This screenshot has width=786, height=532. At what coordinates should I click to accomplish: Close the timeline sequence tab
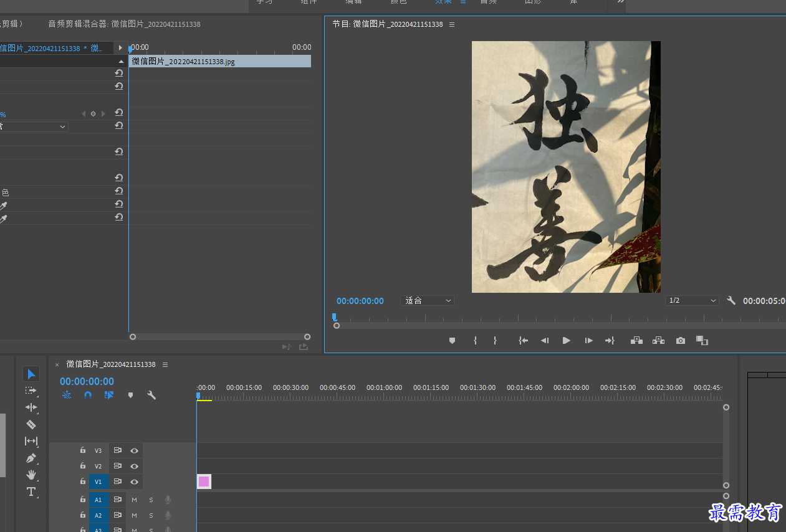tap(57, 364)
